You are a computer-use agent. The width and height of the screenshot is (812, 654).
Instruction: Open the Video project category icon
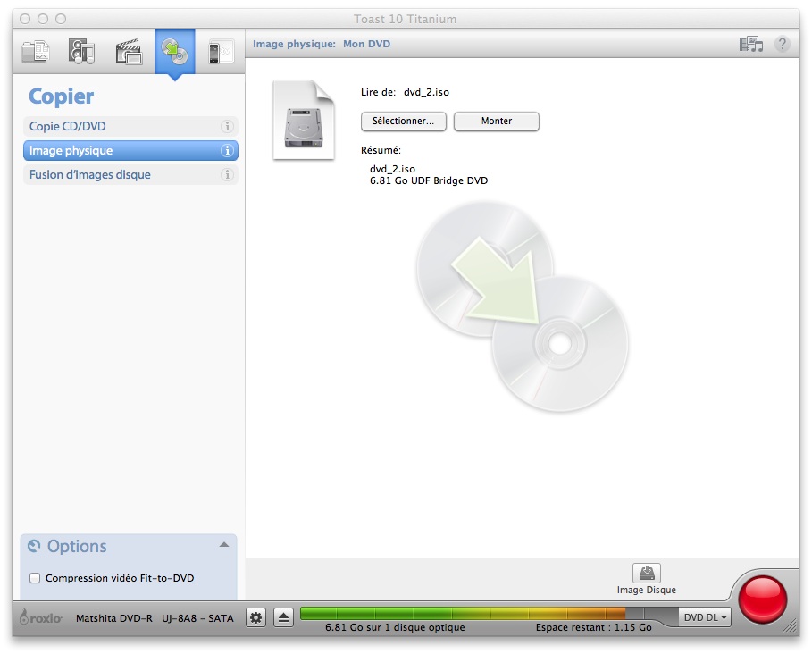(129, 53)
